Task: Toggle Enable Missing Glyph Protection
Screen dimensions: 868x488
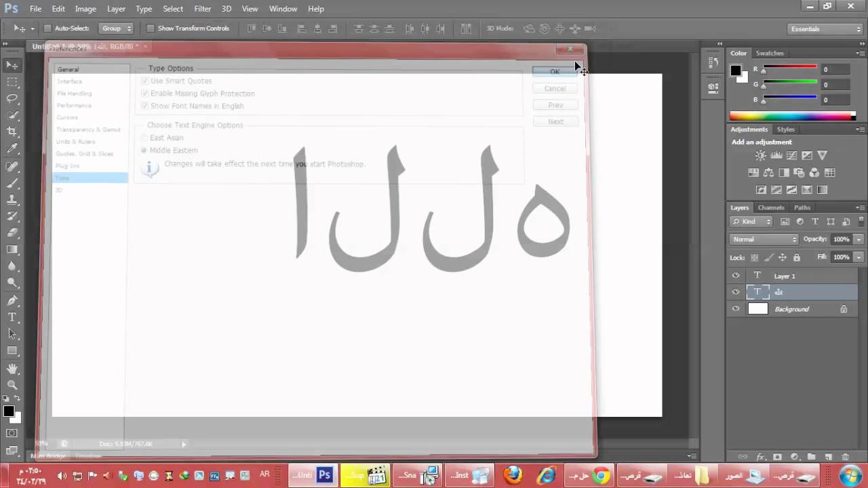Action: (144, 94)
